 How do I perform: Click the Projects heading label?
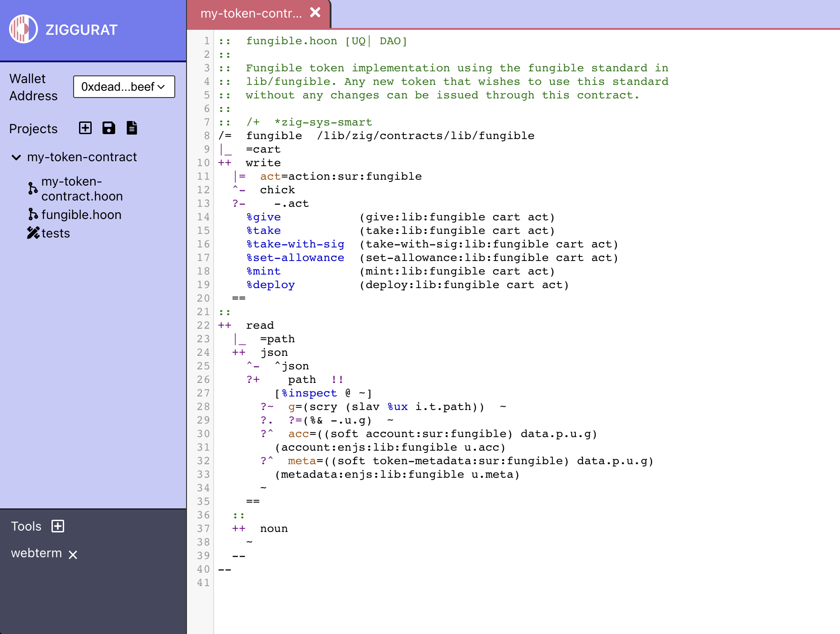coord(33,129)
